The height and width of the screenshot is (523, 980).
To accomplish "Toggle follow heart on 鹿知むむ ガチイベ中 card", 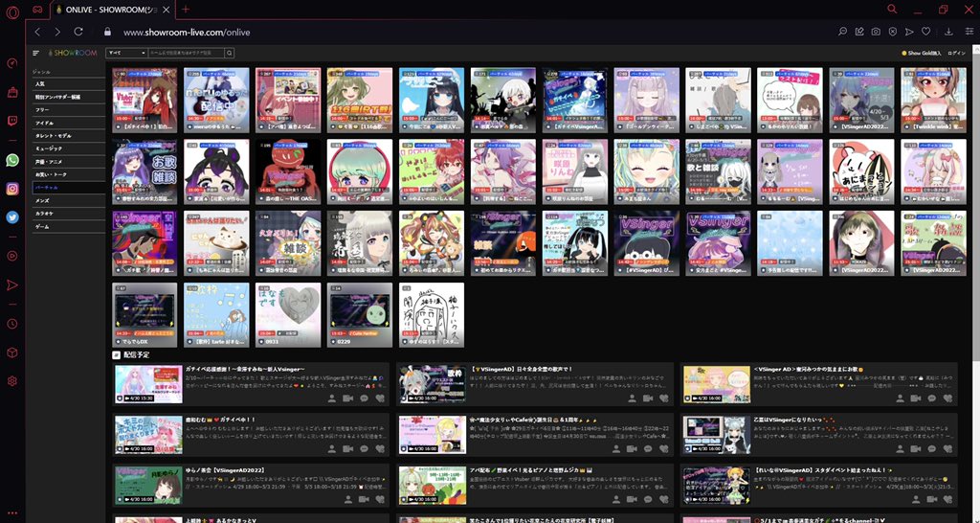I will click(380, 448).
